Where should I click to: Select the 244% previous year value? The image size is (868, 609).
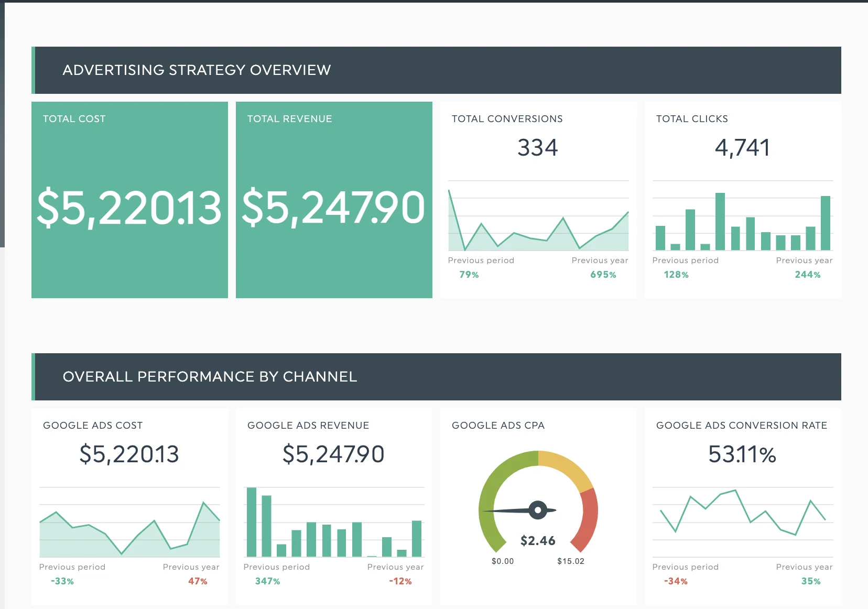tap(807, 274)
